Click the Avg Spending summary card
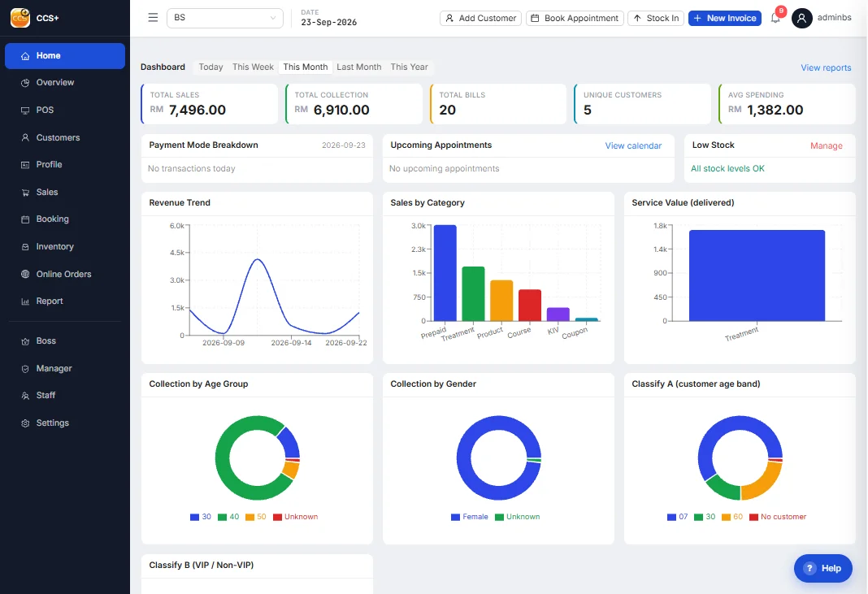 787,104
